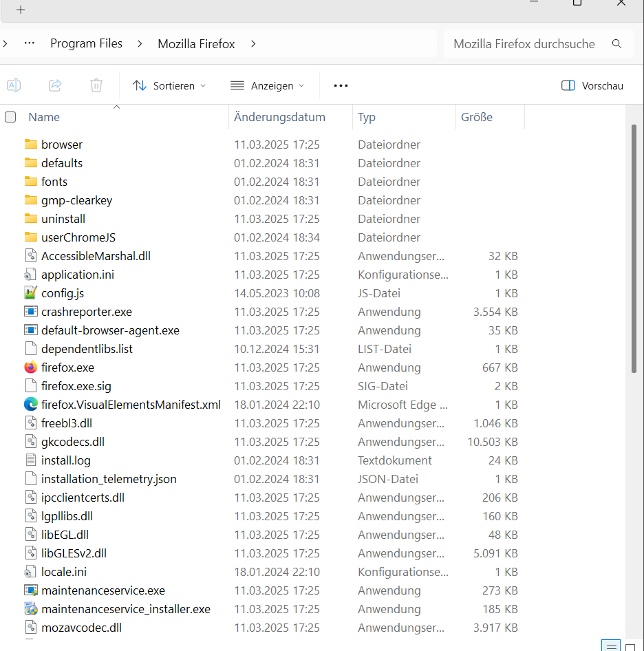Select the userChromeJS folder icon
The width and height of the screenshot is (644, 651).
31,237
